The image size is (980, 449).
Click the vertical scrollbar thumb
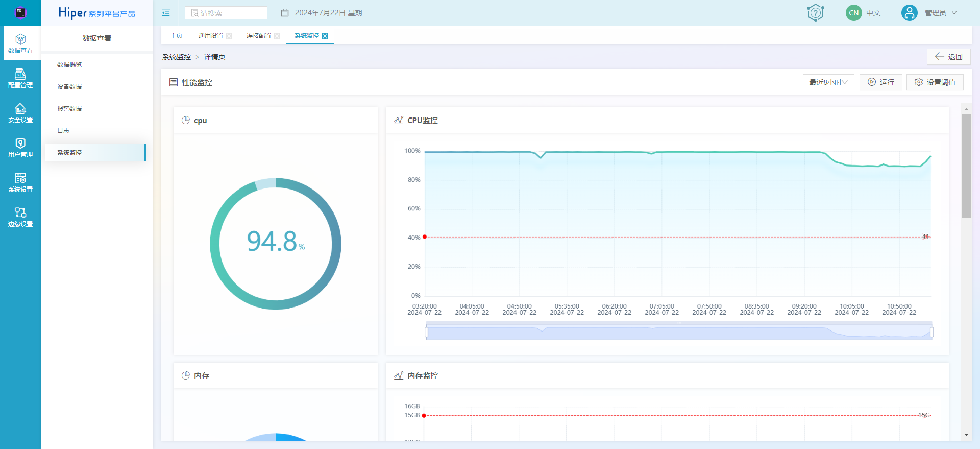pos(966,166)
